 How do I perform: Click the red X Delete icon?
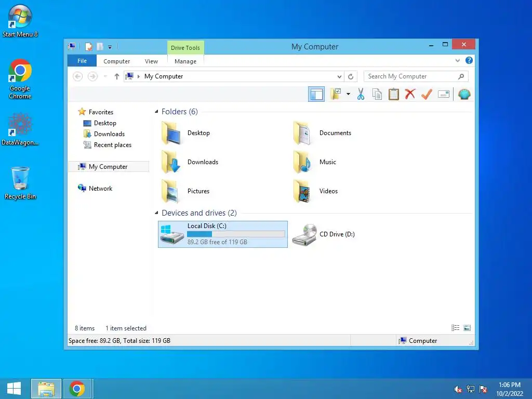pos(410,94)
